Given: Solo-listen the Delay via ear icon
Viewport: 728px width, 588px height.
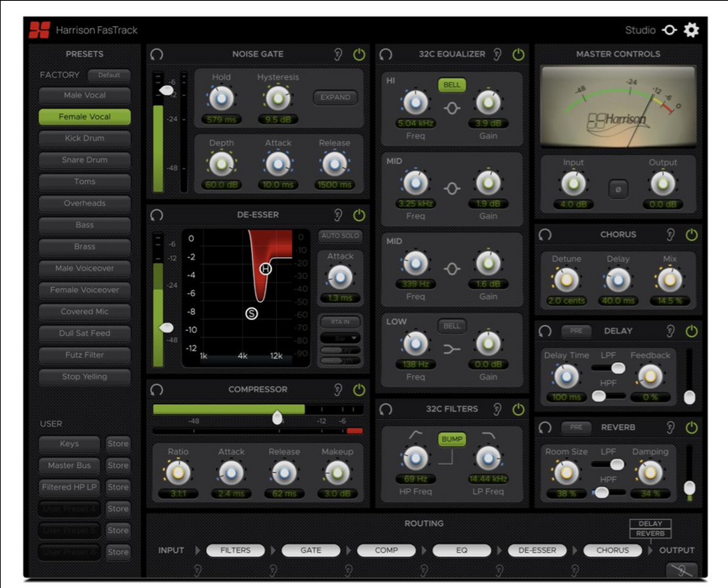Looking at the screenshot, I should (670, 331).
